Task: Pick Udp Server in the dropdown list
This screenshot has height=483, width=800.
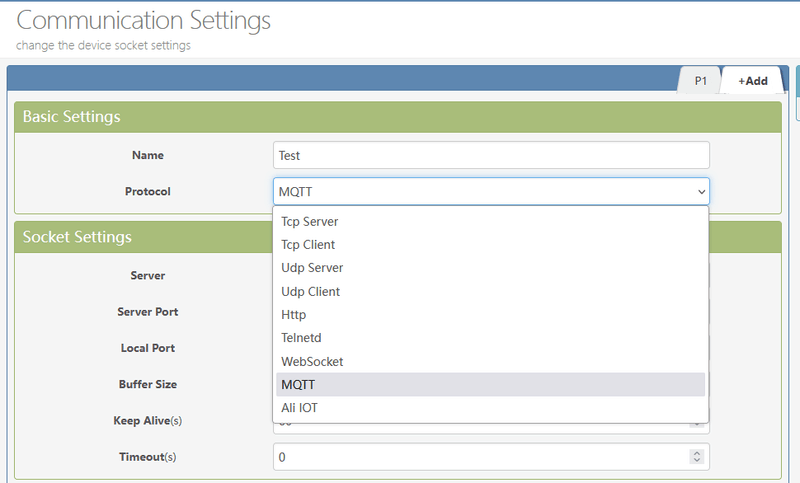Action: pos(312,268)
